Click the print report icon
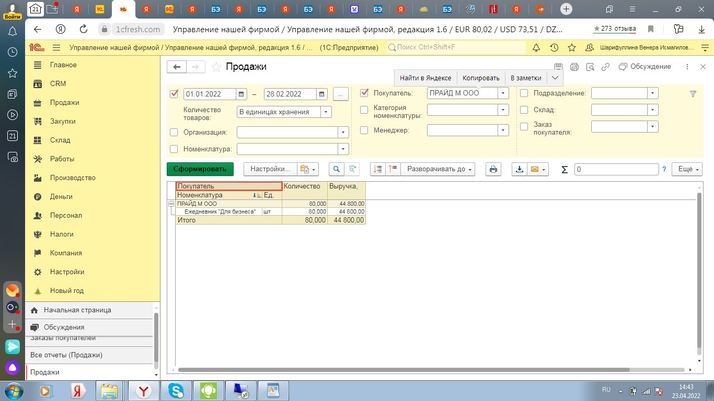 click(493, 170)
